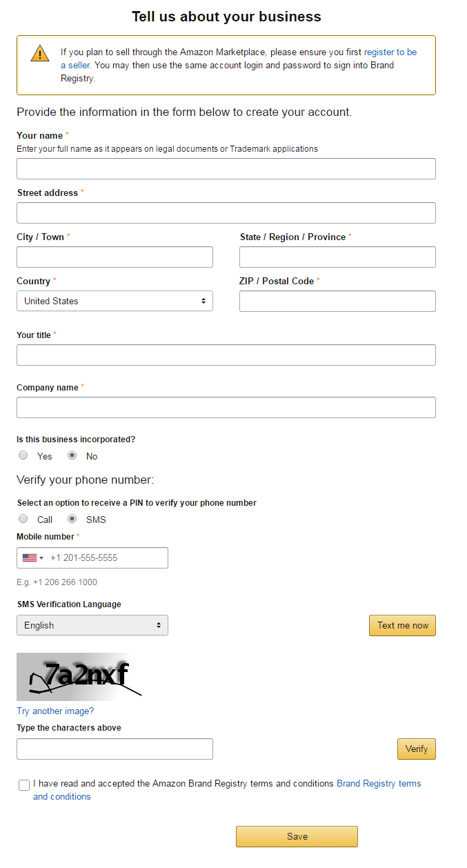Image resolution: width=467 pixels, height=868 pixels.
Task: Click the "Text me now" button
Action: pyautogui.click(x=402, y=625)
